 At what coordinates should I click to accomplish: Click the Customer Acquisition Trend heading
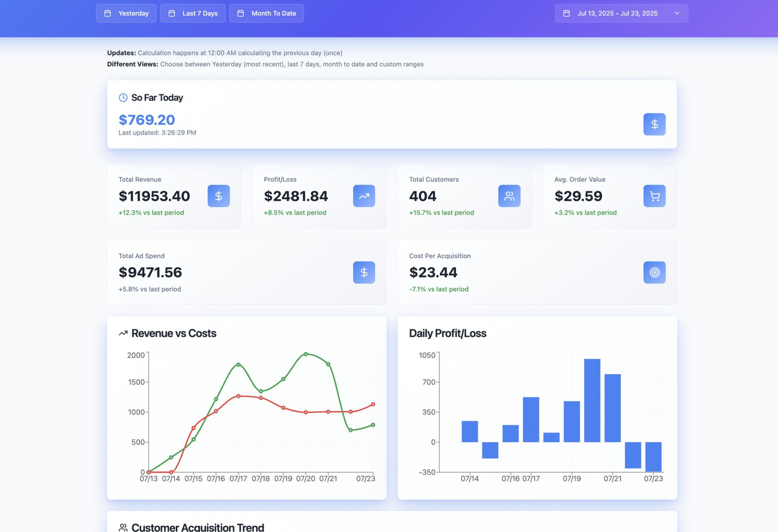[x=198, y=527]
